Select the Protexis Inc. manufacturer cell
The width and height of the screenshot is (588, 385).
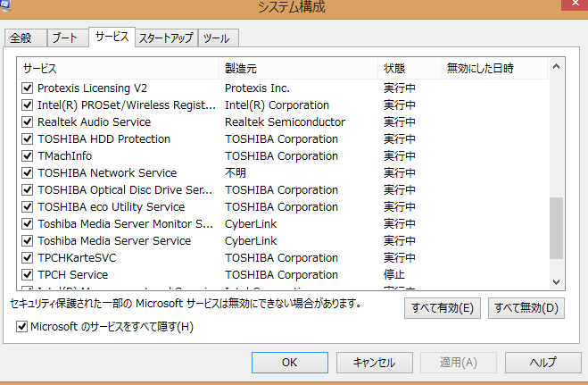(x=257, y=88)
